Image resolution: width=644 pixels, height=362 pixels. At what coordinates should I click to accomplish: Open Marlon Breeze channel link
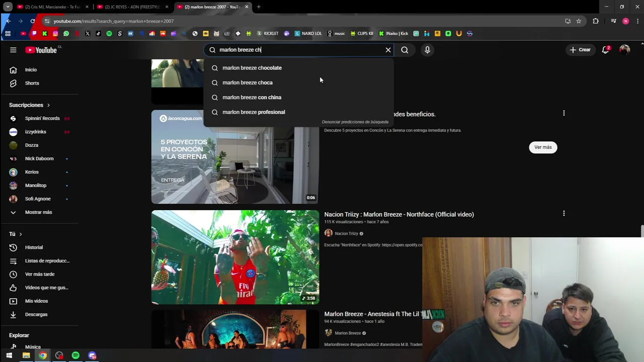coord(348,333)
